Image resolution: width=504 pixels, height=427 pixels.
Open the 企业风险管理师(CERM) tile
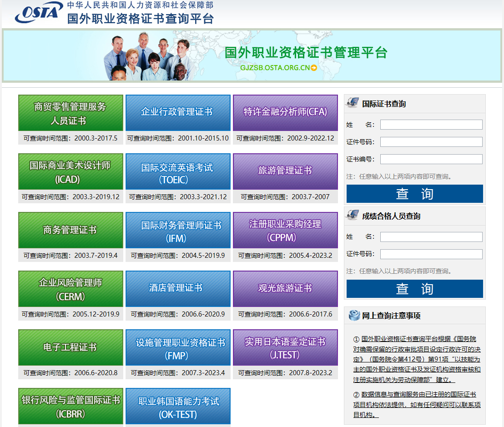click(x=70, y=288)
